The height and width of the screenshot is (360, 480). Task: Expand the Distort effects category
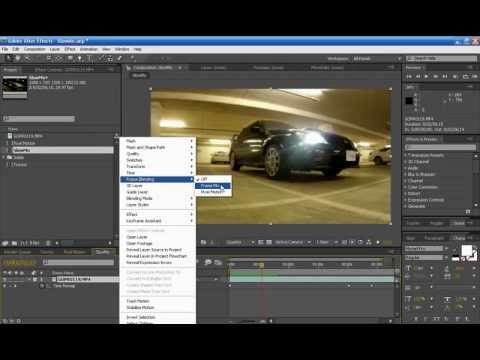coord(406,193)
